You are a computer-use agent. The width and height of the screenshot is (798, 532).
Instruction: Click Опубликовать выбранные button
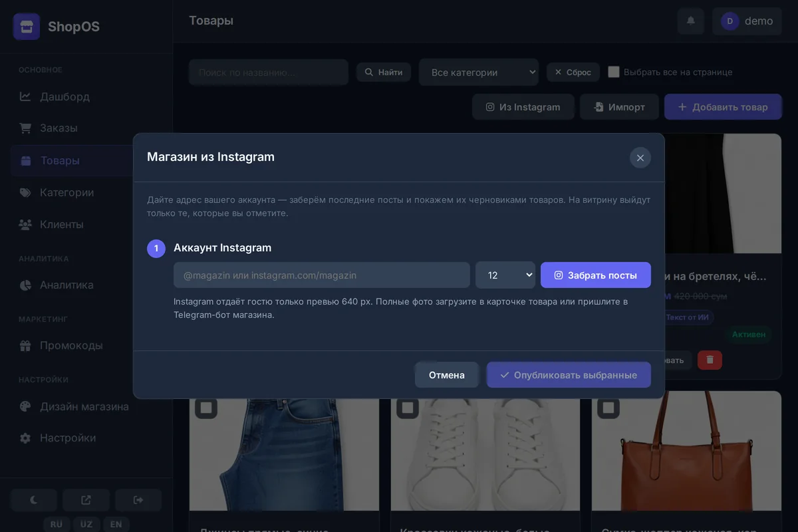pyautogui.click(x=569, y=375)
